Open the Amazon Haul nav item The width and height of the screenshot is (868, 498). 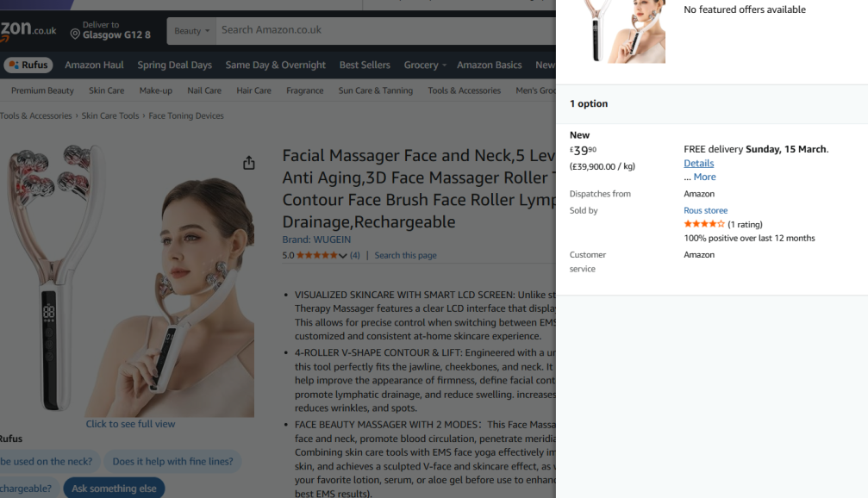pos(94,65)
